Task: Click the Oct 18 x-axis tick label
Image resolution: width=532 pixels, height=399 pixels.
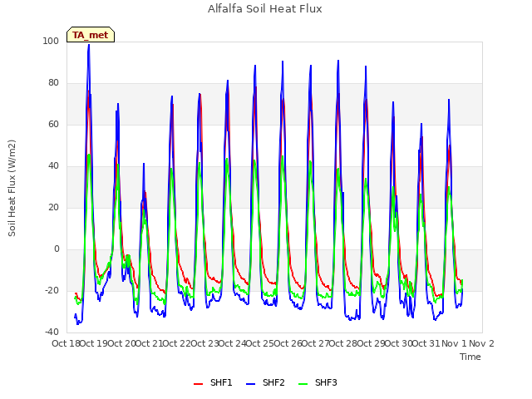Action: click(x=66, y=343)
